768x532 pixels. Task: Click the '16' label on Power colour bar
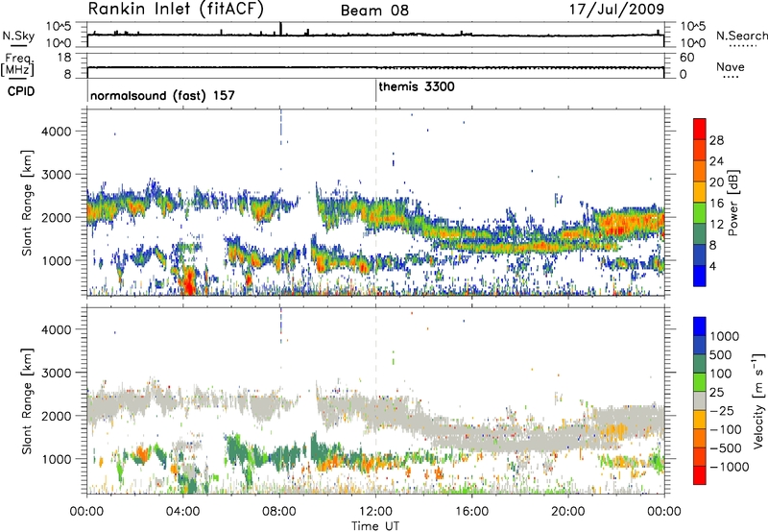point(716,203)
